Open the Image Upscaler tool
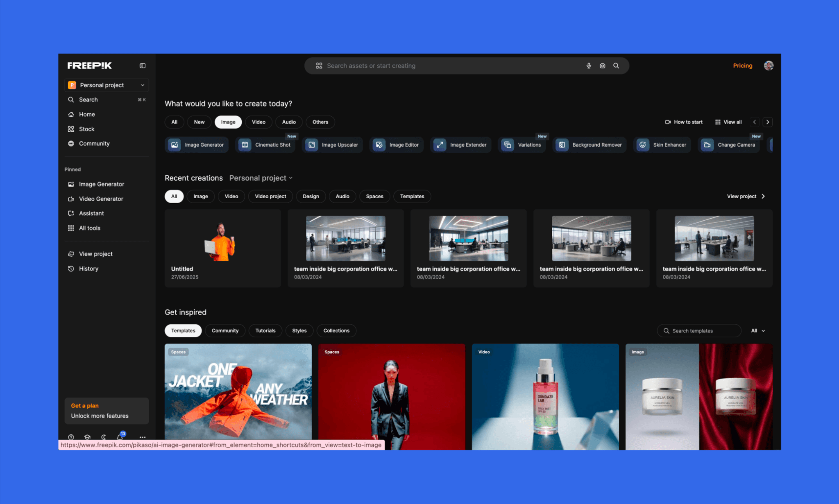 pyautogui.click(x=333, y=145)
